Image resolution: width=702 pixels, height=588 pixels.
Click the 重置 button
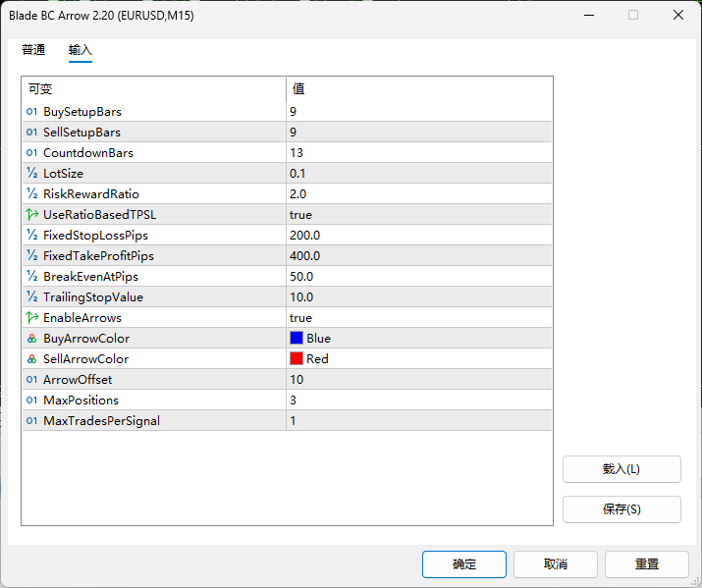(646, 564)
